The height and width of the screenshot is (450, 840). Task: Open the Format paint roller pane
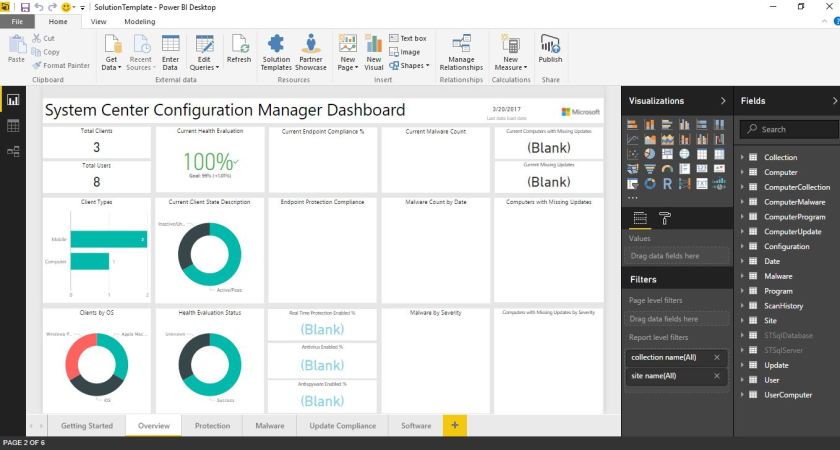pos(665,218)
